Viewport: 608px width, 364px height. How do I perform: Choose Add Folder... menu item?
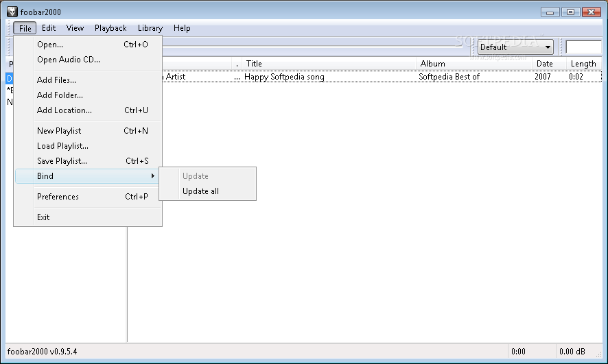(88, 95)
